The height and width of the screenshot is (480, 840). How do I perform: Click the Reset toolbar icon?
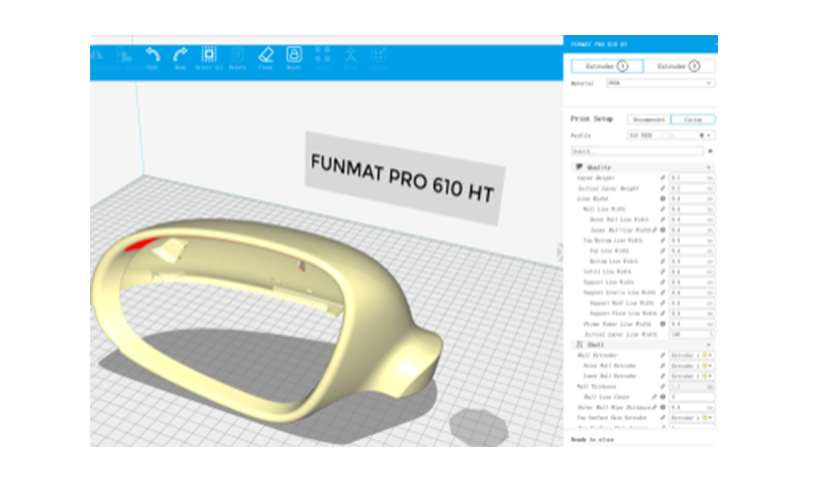click(x=294, y=57)
